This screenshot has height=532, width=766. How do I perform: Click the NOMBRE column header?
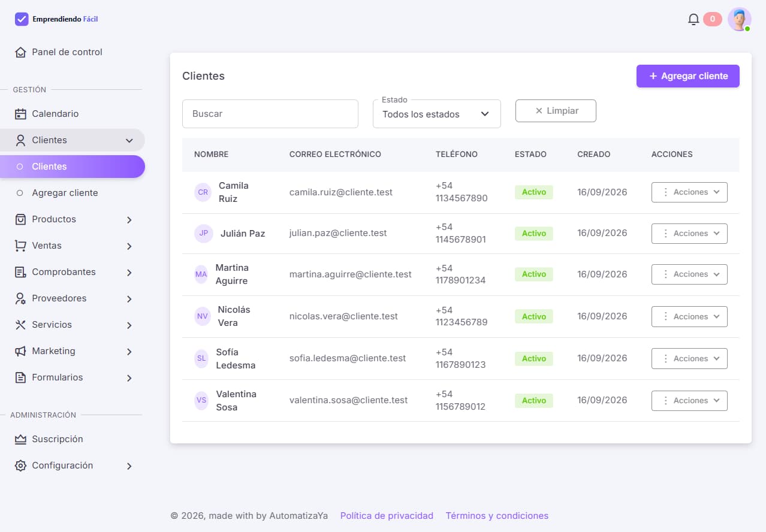[x=211, y=155]
